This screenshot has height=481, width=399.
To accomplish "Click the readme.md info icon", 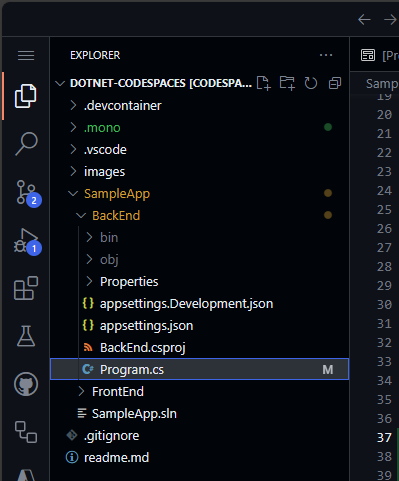I will pyautogui.click(x=72, y=457).
